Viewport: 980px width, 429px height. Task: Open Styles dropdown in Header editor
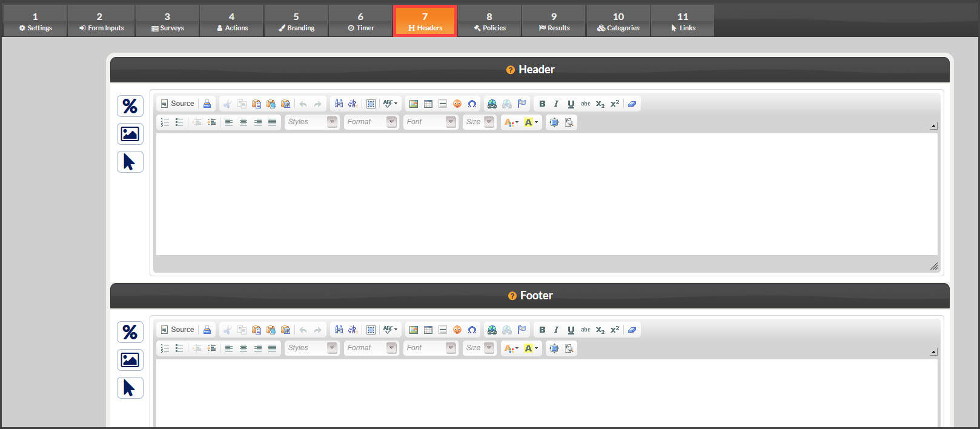pyautogui.click(x=311, y=122)
